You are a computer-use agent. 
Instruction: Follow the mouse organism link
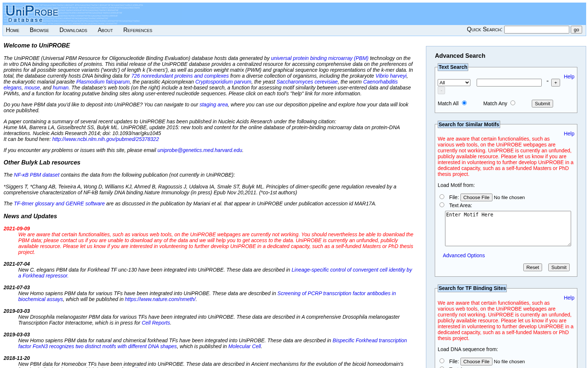click(x=32, y=88)
